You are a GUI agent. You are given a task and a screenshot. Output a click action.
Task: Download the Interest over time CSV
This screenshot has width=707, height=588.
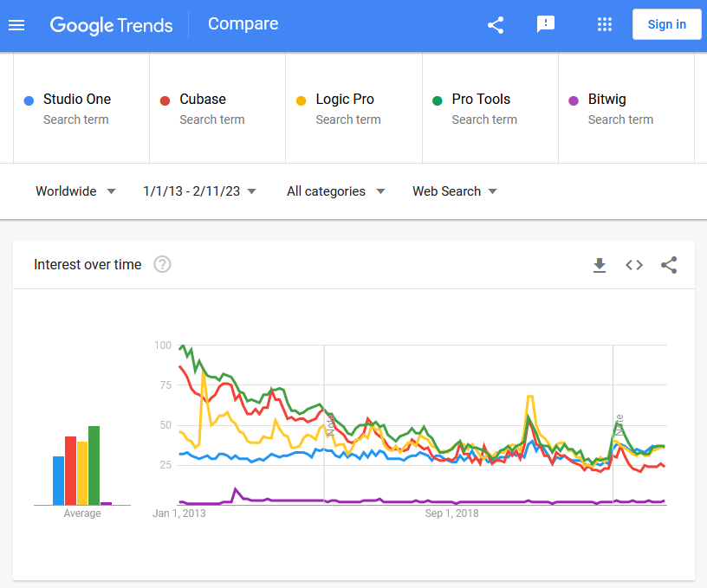(600, 265)
